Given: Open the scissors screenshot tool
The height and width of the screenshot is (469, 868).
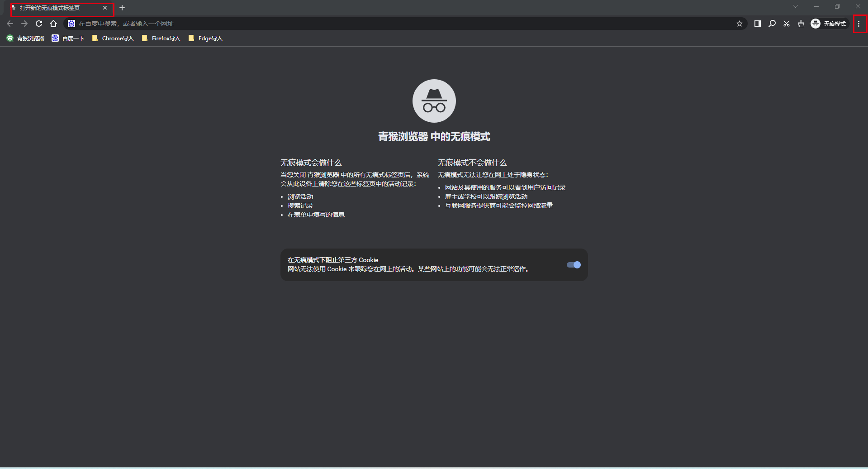Looking at the screenshot, I should pyautogui.click(x=787, y=24).
